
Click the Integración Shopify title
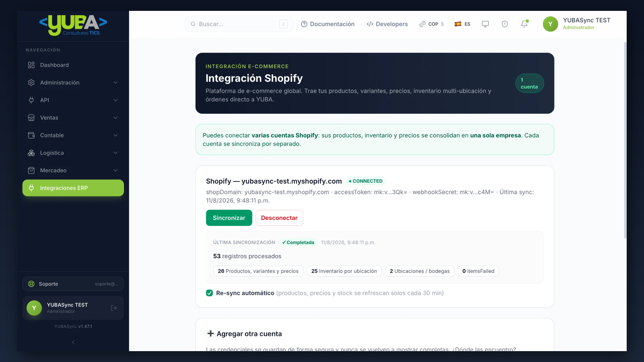coord(254,78)
